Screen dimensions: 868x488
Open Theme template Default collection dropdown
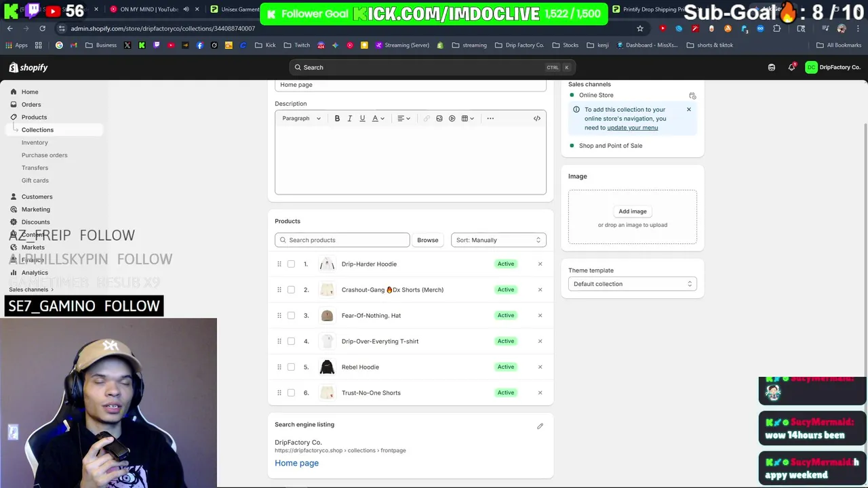632,284
